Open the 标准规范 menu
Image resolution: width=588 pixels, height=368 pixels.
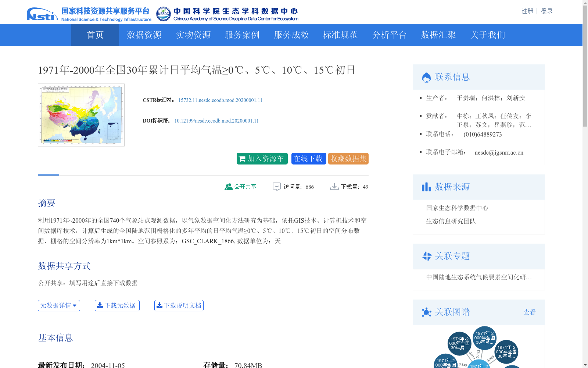click(x=340, y=35)
